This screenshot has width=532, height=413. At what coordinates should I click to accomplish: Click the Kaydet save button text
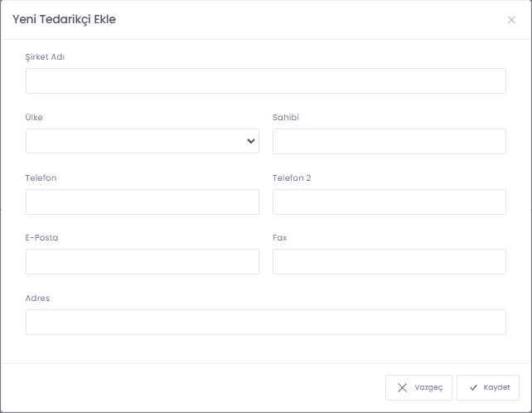[x=496, y=387]
